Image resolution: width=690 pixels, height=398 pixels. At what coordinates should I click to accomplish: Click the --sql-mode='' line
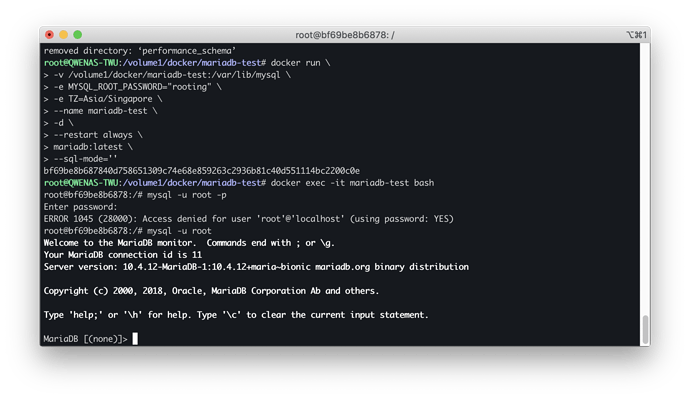point(81,158)
